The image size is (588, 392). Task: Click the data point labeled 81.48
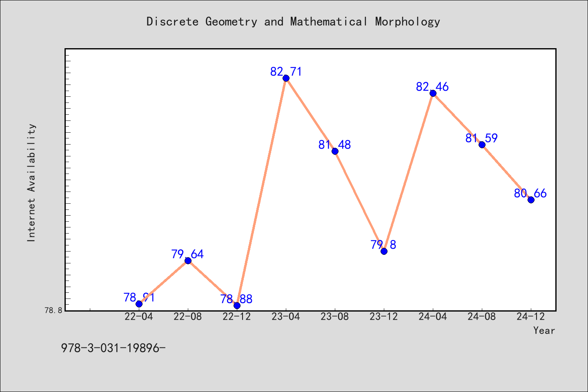[x=335, y=151]
